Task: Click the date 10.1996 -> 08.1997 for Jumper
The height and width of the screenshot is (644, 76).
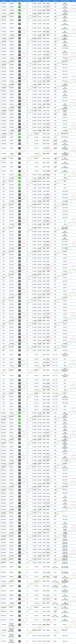Action: (x=37, y=81)
